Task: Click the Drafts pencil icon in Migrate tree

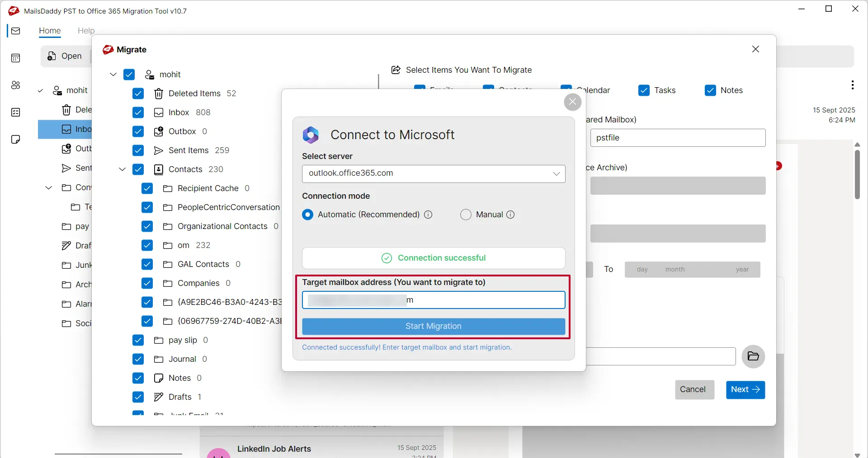Action: (159, 397)
